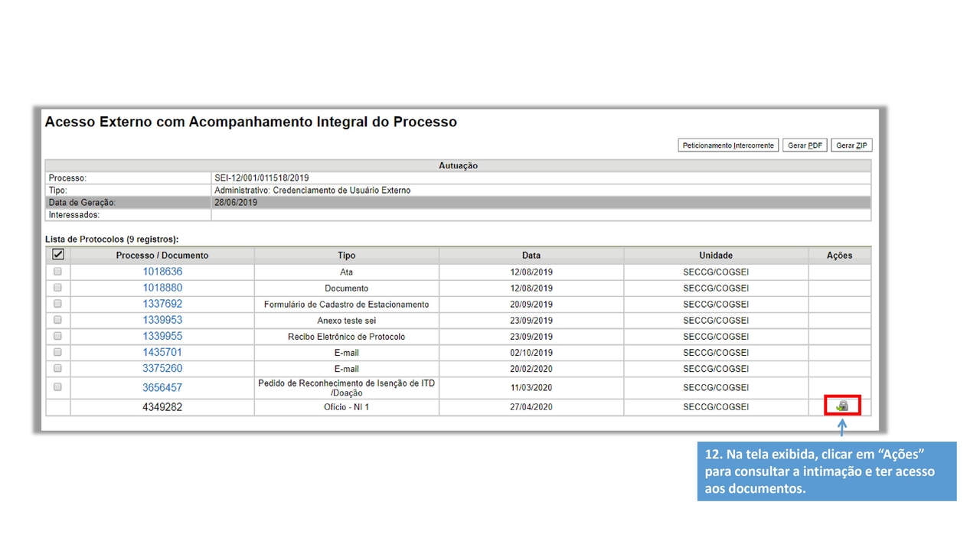Click the Processo / Documento column header
This screenshot has width=980, height=551.
162,256
